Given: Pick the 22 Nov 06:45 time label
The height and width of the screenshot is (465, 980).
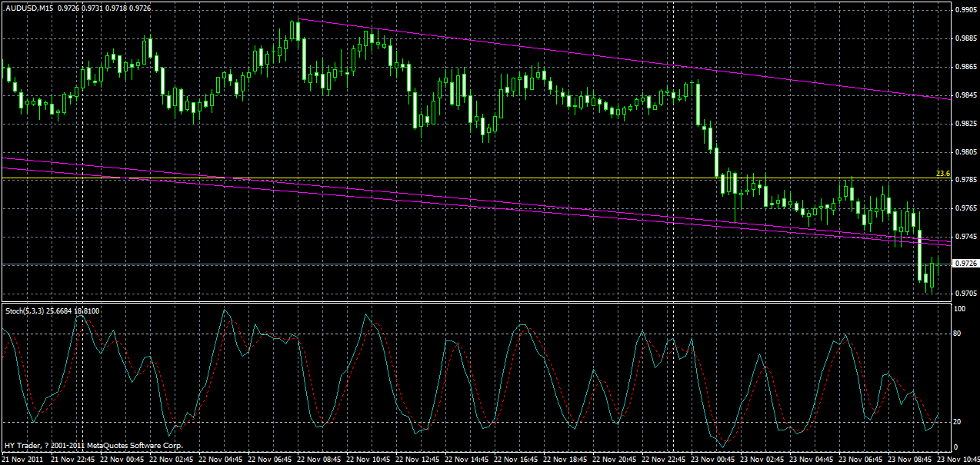Looking at the screenshot, I should (270, 459).
